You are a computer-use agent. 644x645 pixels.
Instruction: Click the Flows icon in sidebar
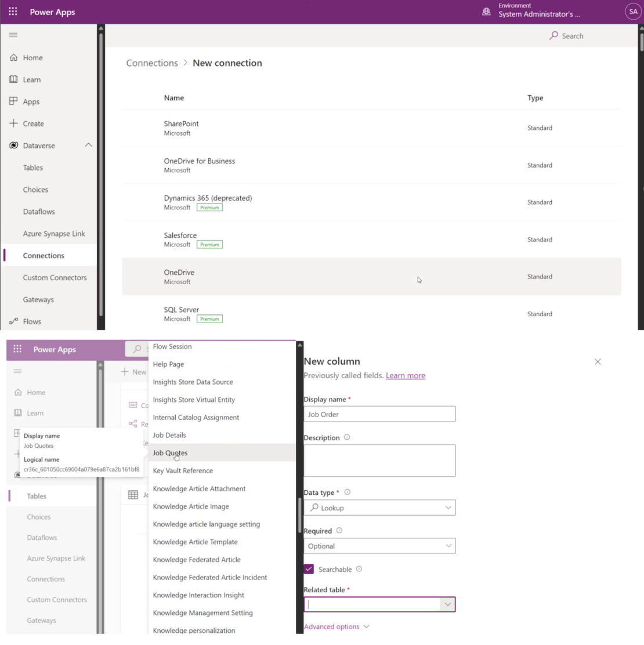tap(14, 321)
